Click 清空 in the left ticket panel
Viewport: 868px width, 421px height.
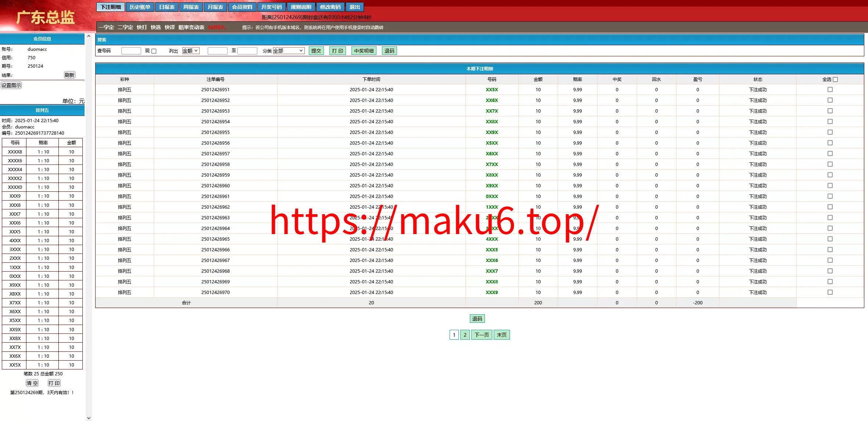coord(32,383)
